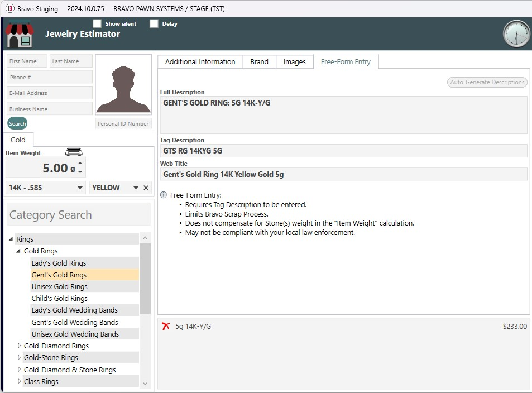Image resolution: width=532 pixels, height=393 pixels.
Task: Click the $233.00 price value
Action: click(515, 326)
